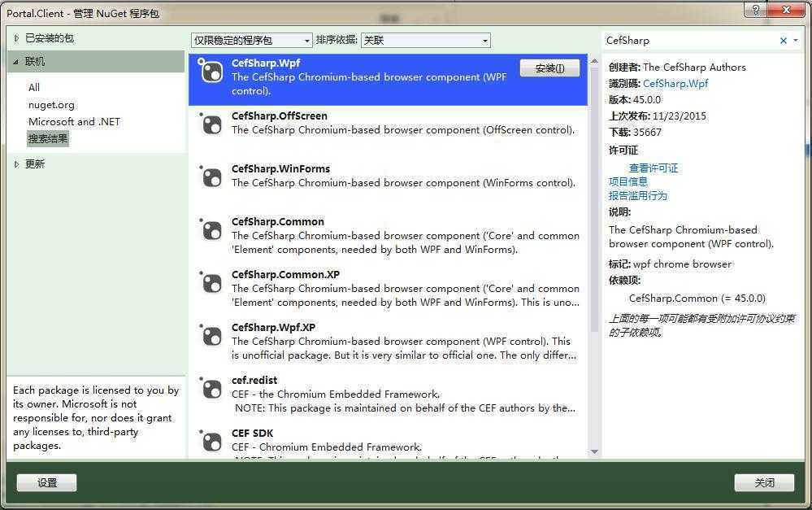Image resolution: width=812 pixels, height=510 pixels.
Task: Click the CEF SDK package icon
Action: [211, 442]
